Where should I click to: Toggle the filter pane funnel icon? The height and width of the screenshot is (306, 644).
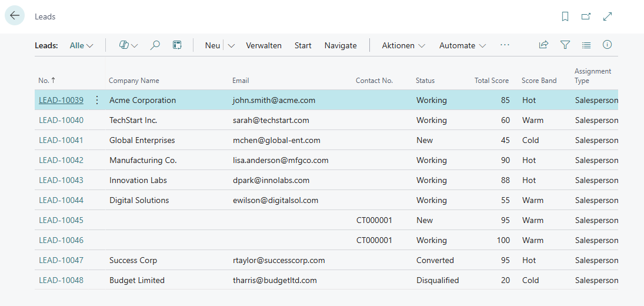[565, 45]
